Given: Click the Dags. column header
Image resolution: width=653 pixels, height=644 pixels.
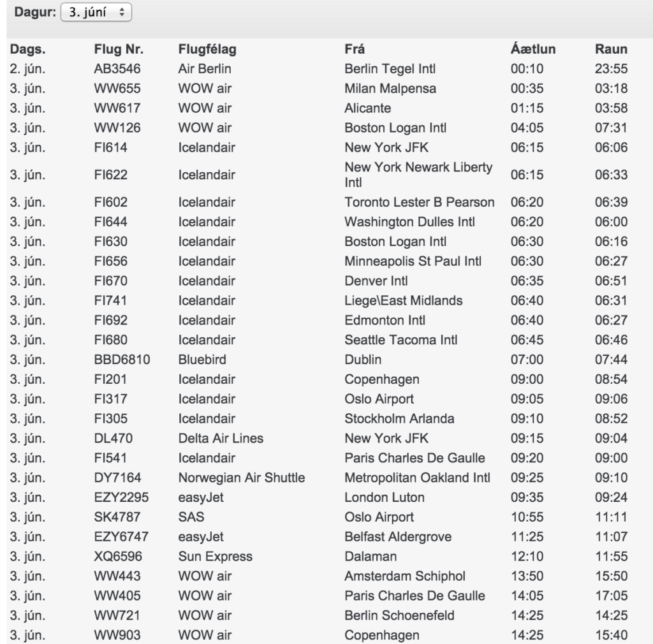Looking at the screenshot, I should click(x=27, y=50).
